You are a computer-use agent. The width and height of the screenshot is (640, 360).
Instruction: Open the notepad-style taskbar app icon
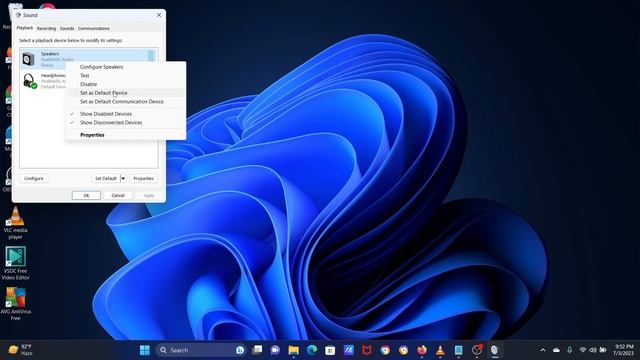[x=458, y=350]
